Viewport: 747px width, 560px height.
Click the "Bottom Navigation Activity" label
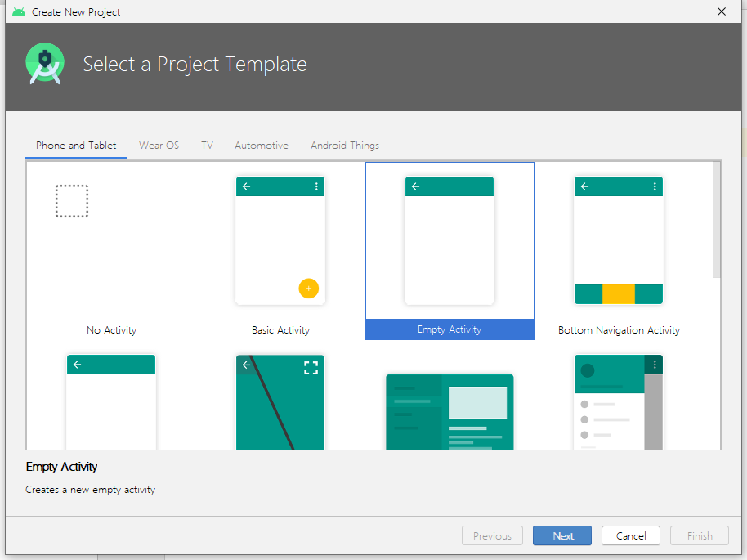619,329
